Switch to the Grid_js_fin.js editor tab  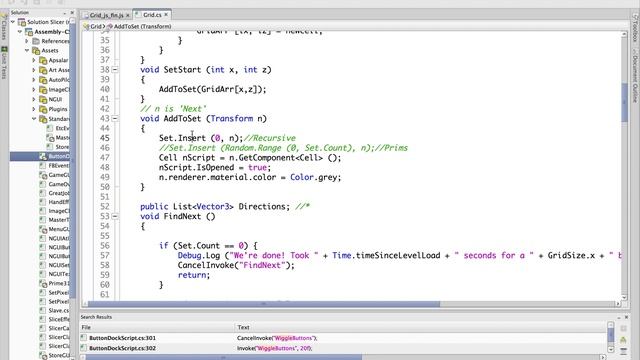pyautogui.click(x=106, y=15)
